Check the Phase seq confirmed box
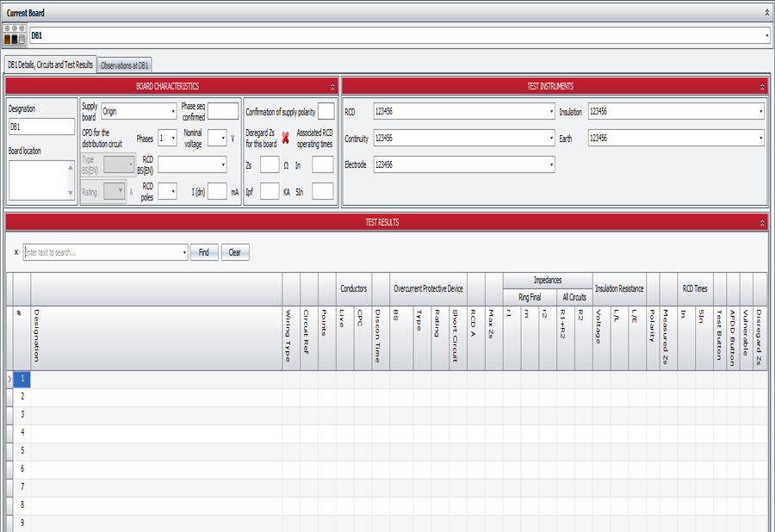The image size is (775, 532). pyautogui.click(x=223, y=112)
